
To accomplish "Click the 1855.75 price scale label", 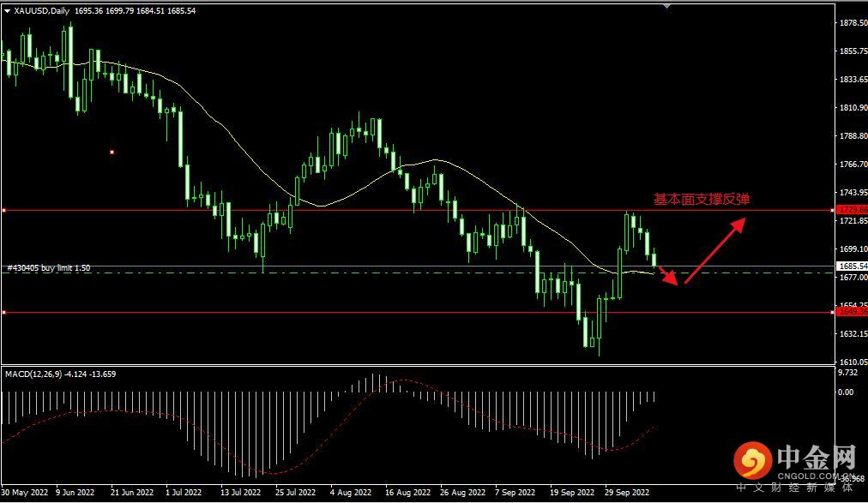I will click(x=853, y=51).
